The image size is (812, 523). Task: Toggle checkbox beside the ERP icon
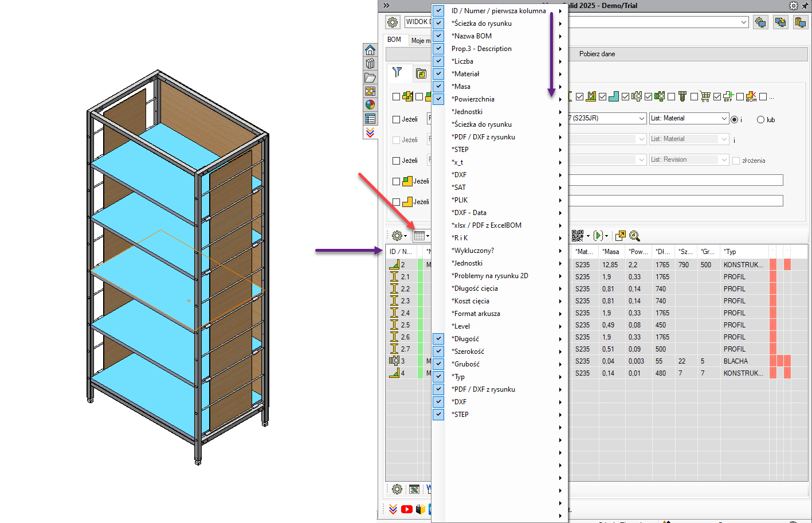pos(717,97)
